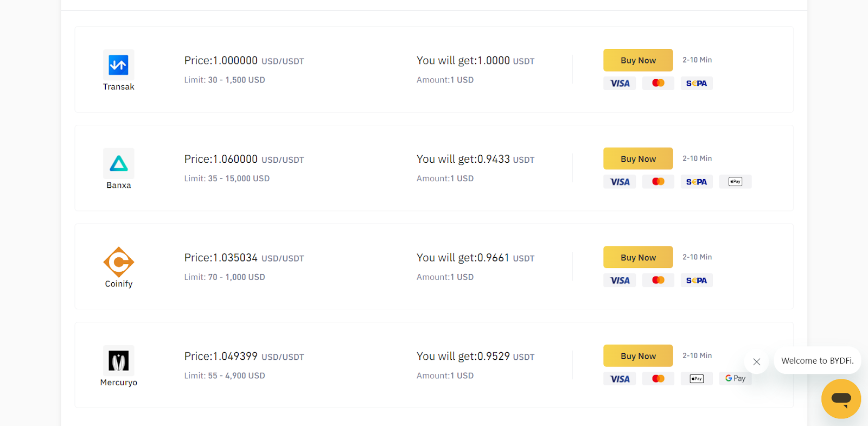Image resolution: width=868 pixels, height=426 pixels.
Task: Click Apple Pay icon in Banxa row
Action: point(736,182)
